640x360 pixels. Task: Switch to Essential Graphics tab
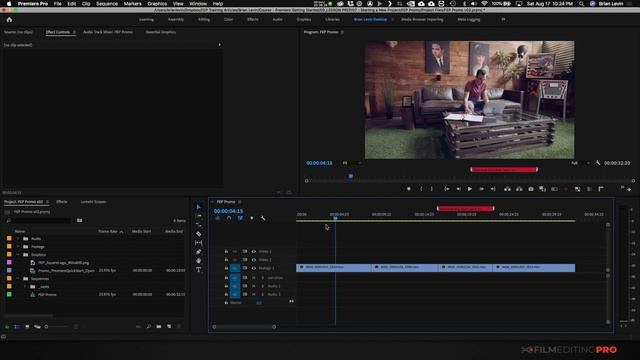(161, 32)
